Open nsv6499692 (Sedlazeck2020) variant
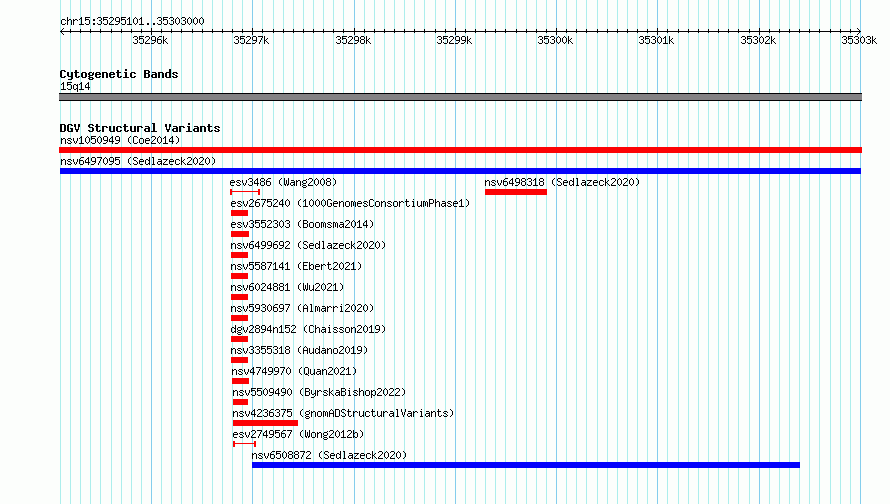 308,245
